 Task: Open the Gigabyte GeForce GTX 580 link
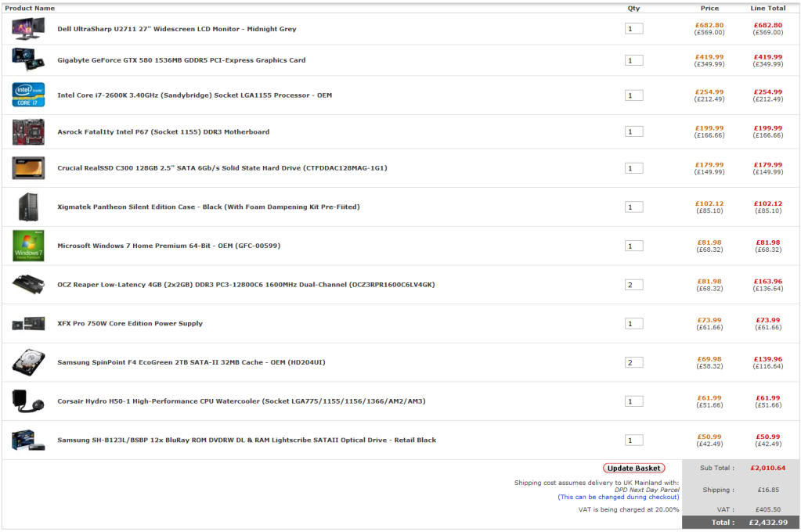(181, 60)
